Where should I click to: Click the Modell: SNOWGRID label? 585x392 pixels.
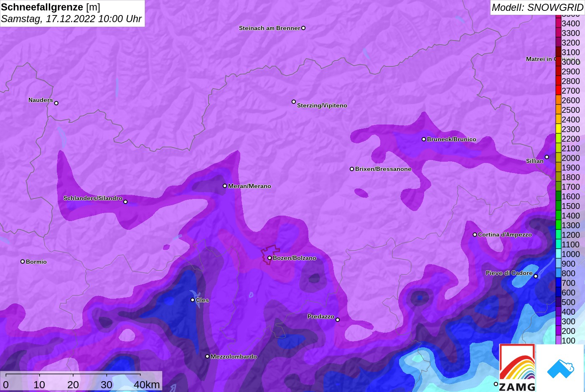coord(537,8)
